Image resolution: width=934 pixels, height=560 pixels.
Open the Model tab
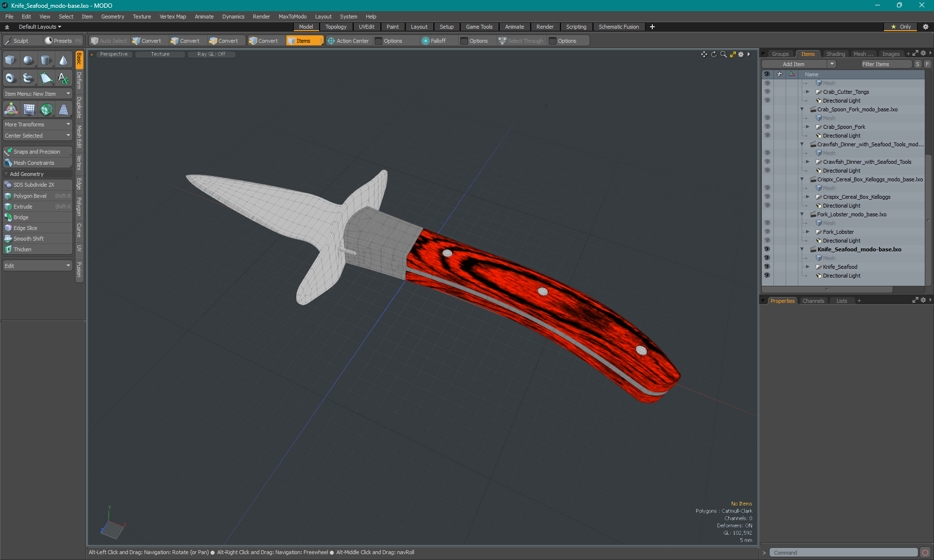[306, 27]
